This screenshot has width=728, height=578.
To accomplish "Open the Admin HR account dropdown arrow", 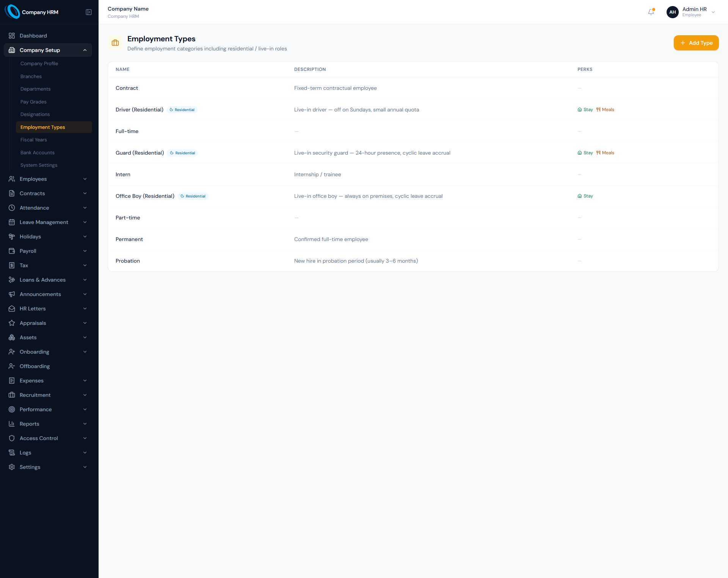I will (713, 12).
